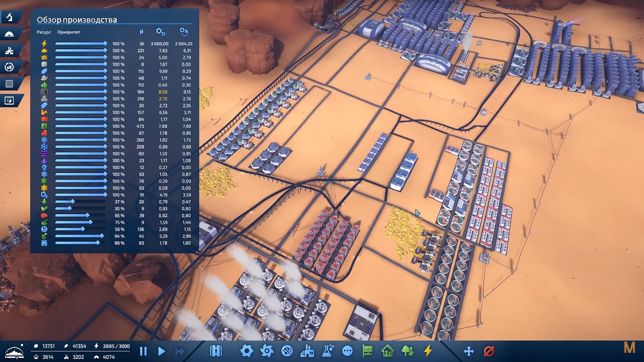Click the colony dome status icon bottom-left
The height and width of the screenshot is (362, 644).
coord(14,350)
